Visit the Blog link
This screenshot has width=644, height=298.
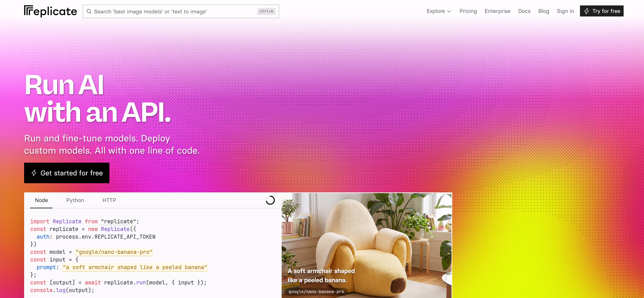click(x=543, y=11)
